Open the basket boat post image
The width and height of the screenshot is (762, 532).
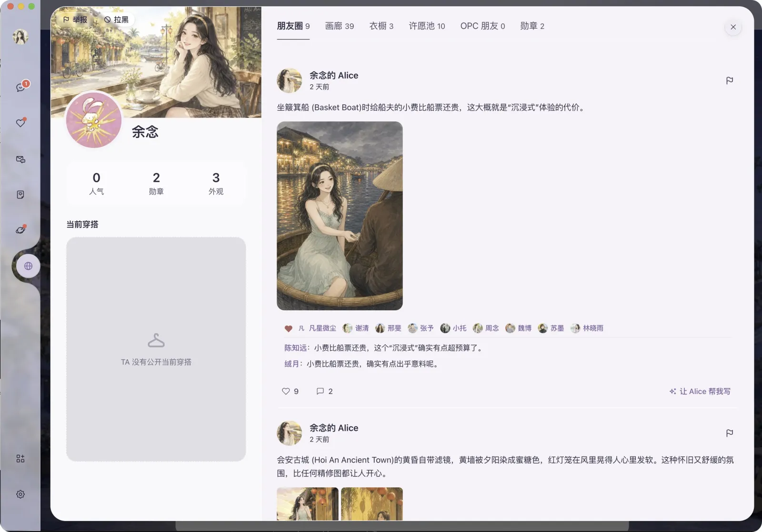(340, 216)
